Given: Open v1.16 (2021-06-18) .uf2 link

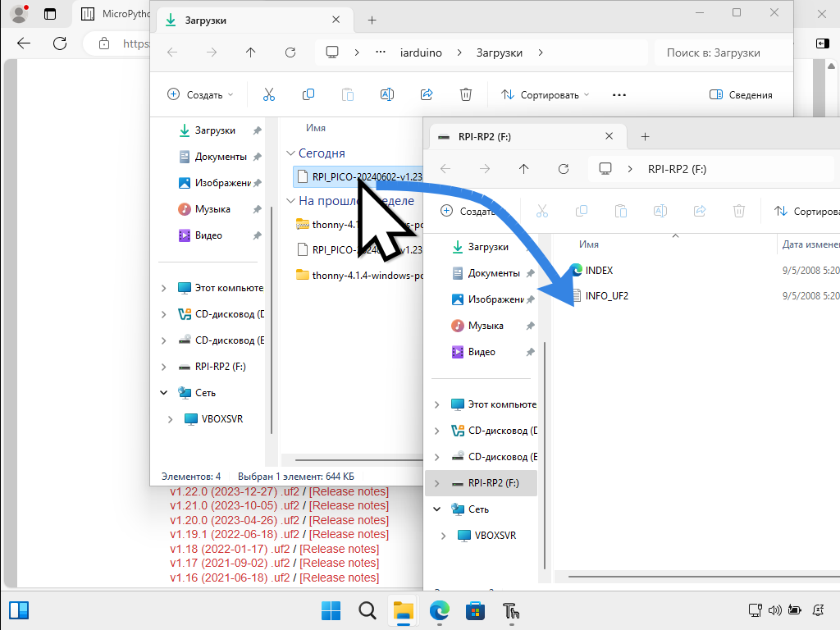Looking at the screenshot, I should click(x=230, y=577).
